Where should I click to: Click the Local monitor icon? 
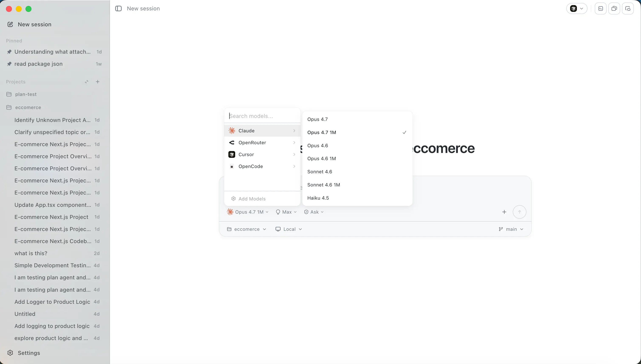278,229
